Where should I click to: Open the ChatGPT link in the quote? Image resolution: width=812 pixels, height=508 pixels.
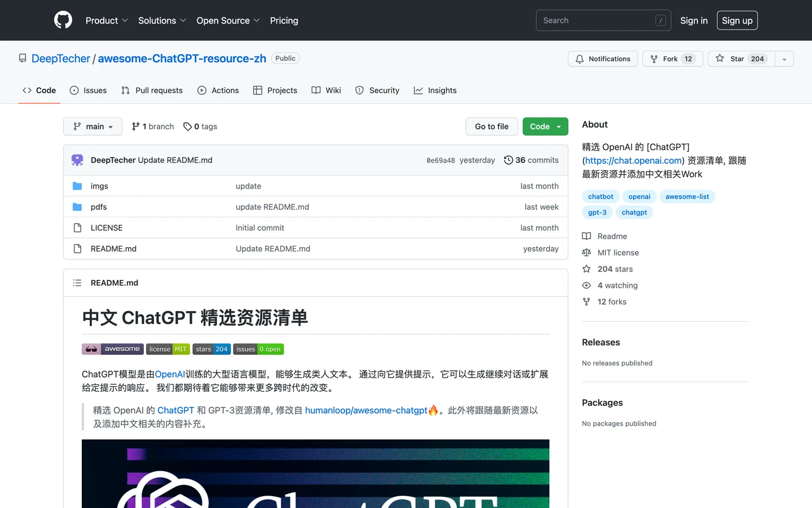(175, 410)
